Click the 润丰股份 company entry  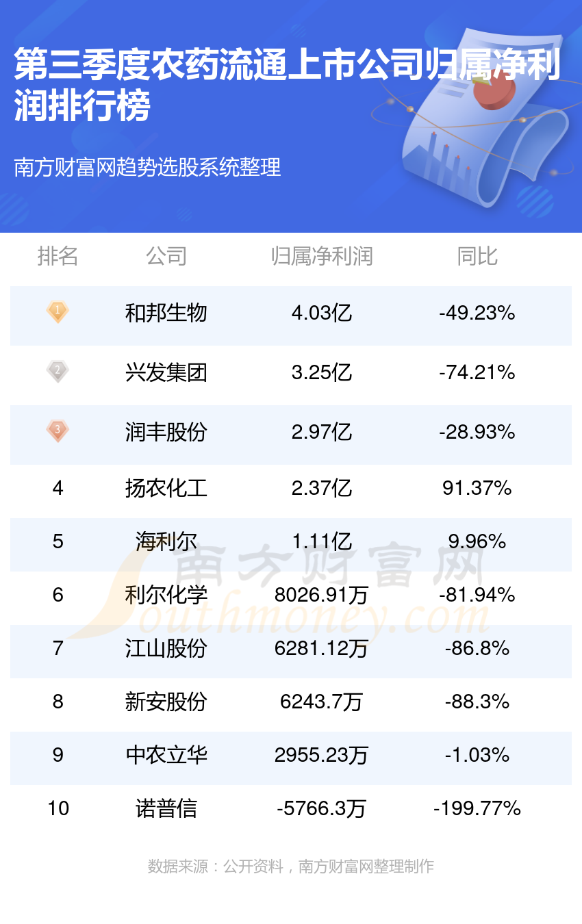166,432
